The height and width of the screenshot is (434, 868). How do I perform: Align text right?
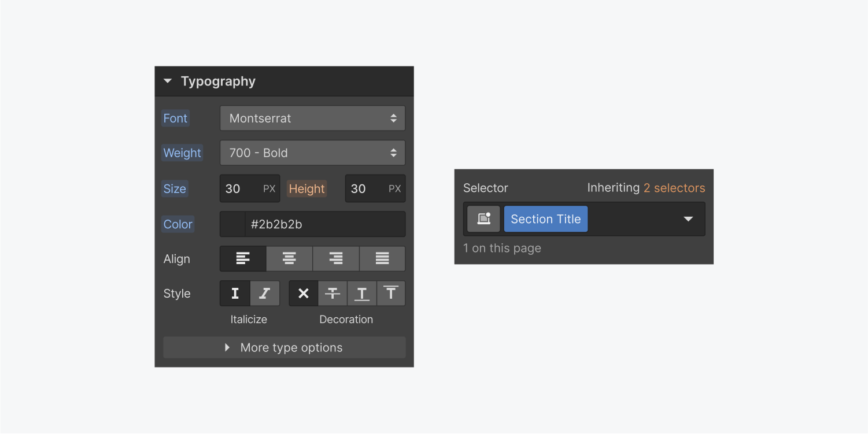click(x=336, y=259)
